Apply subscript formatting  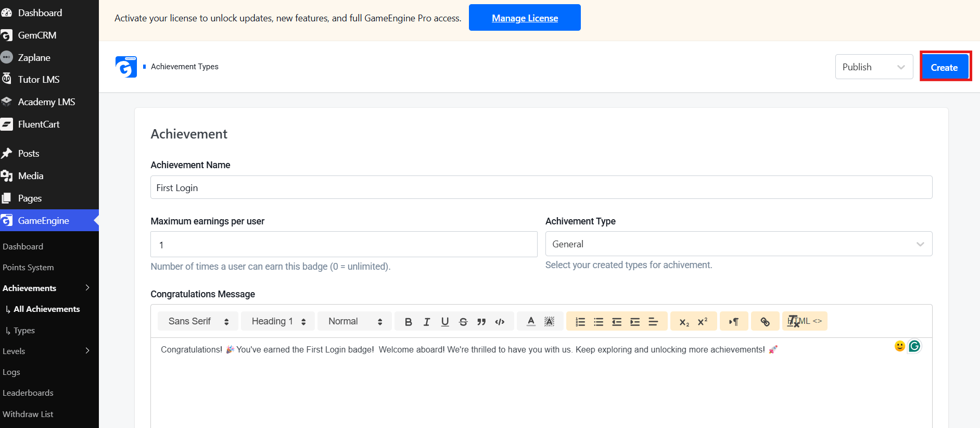pyautogui.click(x=684, y=322)
